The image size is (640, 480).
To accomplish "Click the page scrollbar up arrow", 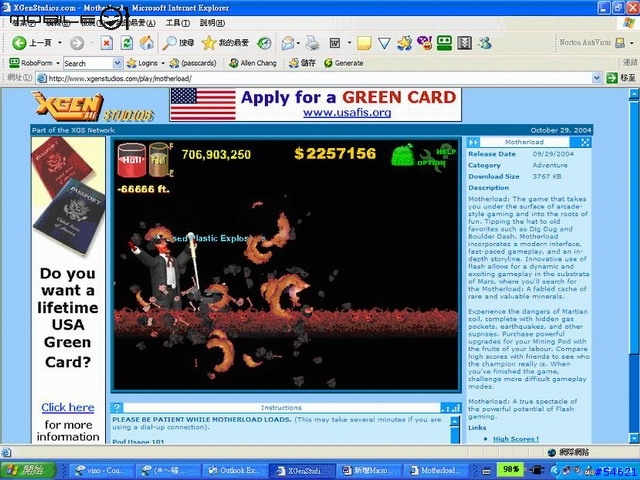I will click(634, 94).
